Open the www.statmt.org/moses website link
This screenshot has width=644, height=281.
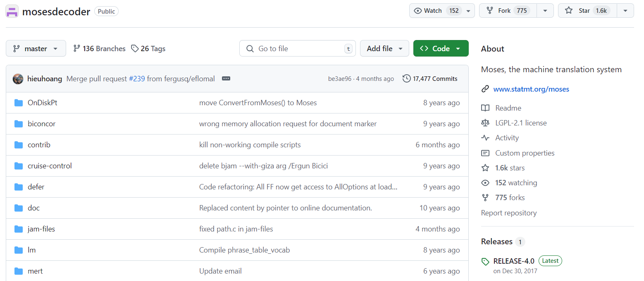pos(531,89)
